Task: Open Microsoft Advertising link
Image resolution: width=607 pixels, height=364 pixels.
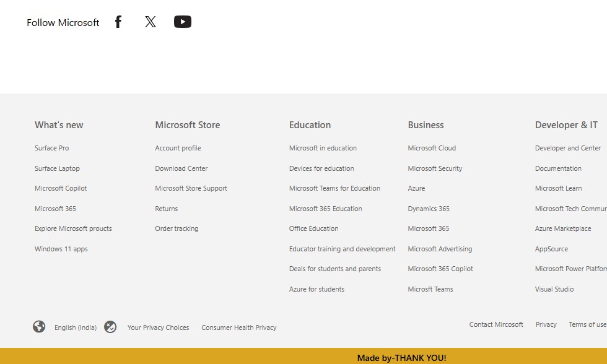Action: pos(440,249)
